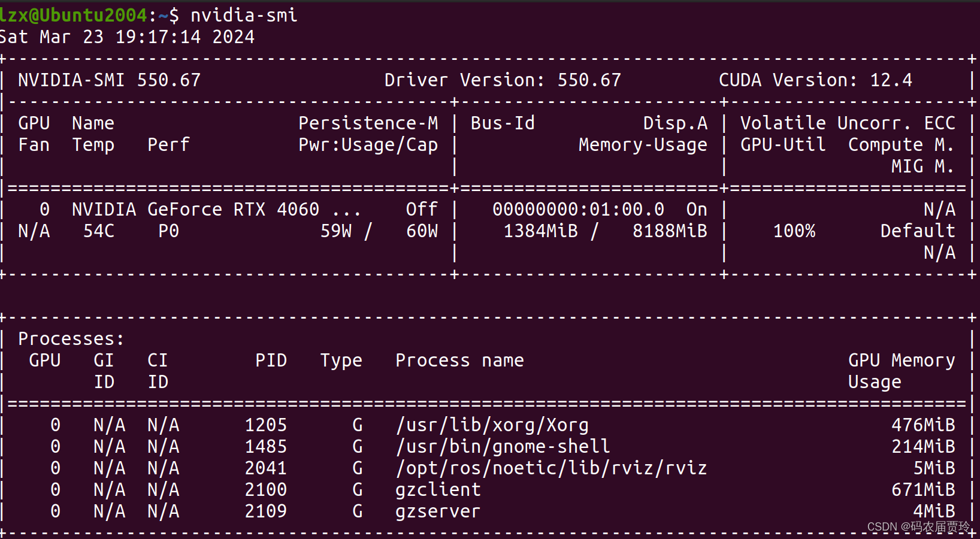Image resolution: width=980 pixels, height=539 pixels.
Task: Click process path '/usr/bin/gnome-shell'
Action: (x=503, y=447)
